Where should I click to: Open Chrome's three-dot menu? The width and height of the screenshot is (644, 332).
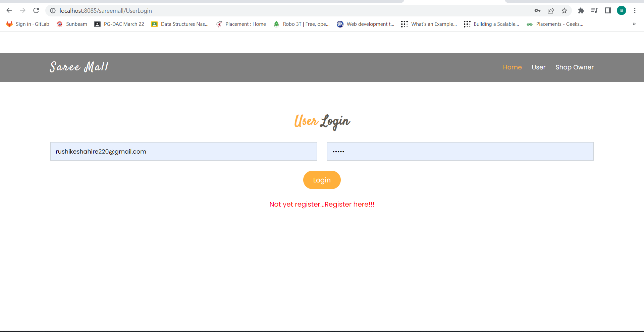(635, 11)
